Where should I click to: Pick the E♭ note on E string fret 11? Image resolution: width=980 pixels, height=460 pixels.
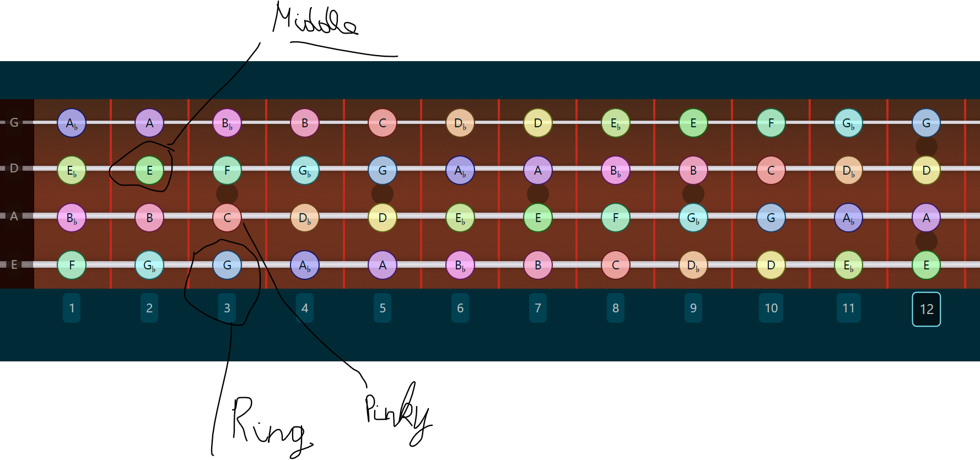(x=849, y=265)
